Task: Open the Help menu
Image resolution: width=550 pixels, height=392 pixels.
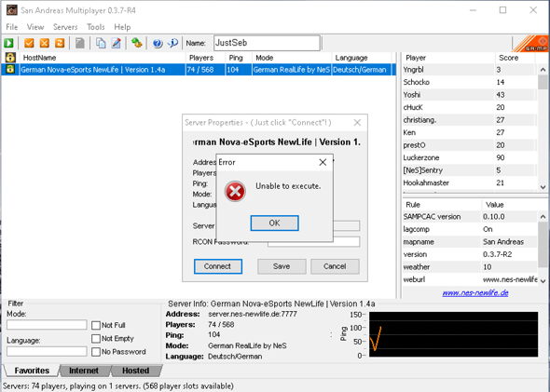Action: [122, 27]
